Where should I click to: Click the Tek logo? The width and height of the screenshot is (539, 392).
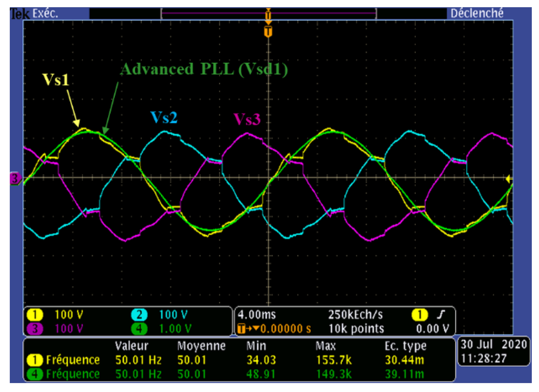point(20,14)
